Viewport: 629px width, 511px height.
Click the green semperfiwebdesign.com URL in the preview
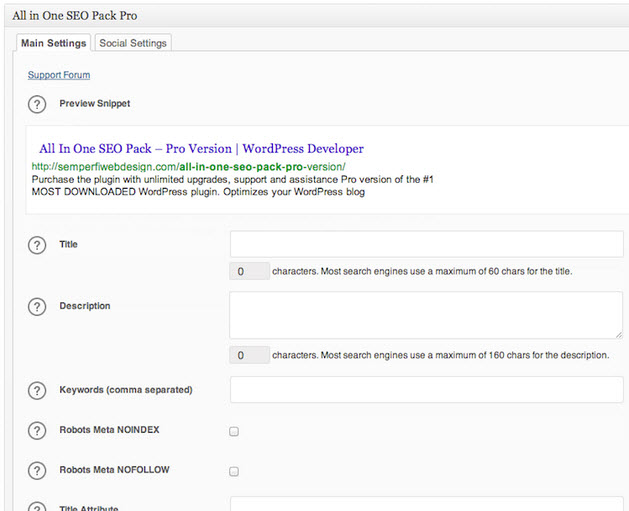click(188, 166)
